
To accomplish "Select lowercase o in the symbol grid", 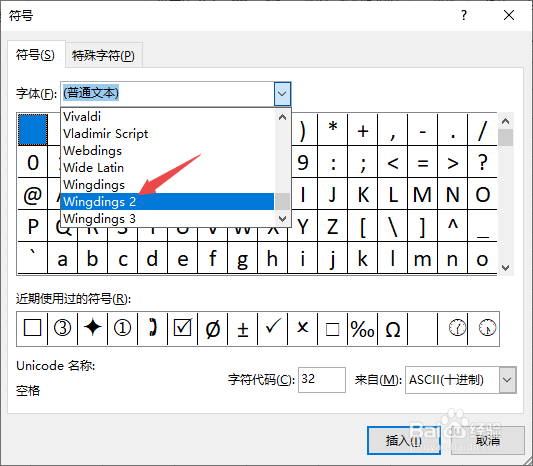I will (x=483, y=259).
